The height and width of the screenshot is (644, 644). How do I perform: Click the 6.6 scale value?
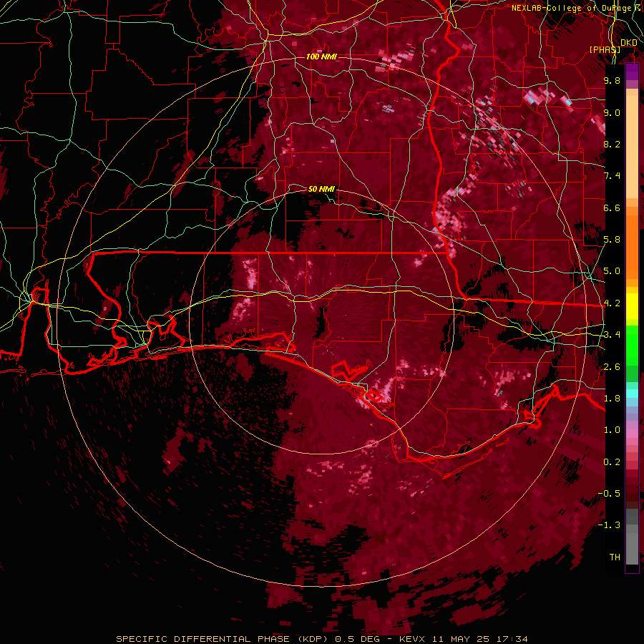coord(612,208)
